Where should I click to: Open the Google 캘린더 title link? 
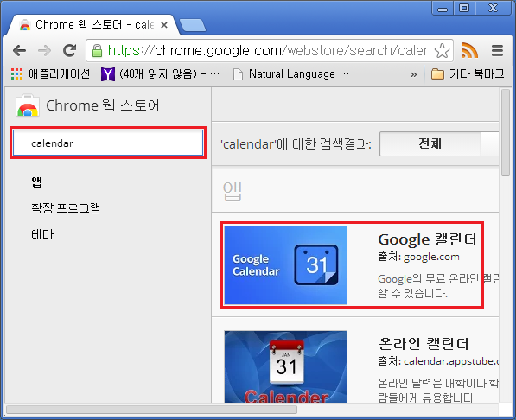click(427, 239)
